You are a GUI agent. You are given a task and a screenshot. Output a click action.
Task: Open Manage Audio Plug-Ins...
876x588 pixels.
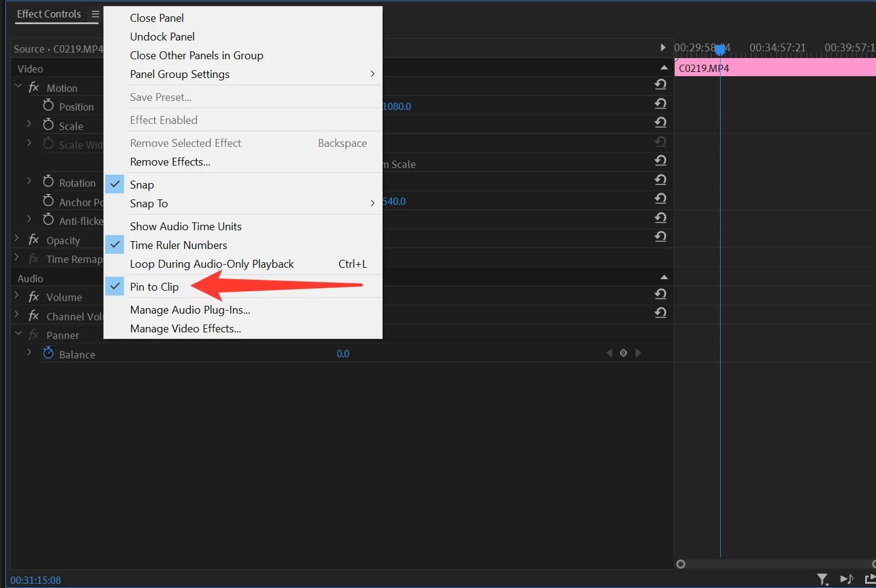click(243, 310)
